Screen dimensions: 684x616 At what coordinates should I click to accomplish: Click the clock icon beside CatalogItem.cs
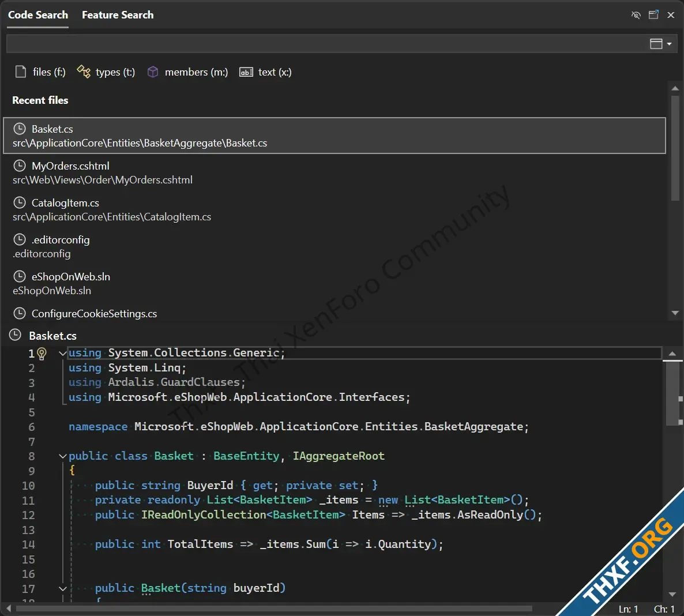pyautogui.click(x=20, y=202)
